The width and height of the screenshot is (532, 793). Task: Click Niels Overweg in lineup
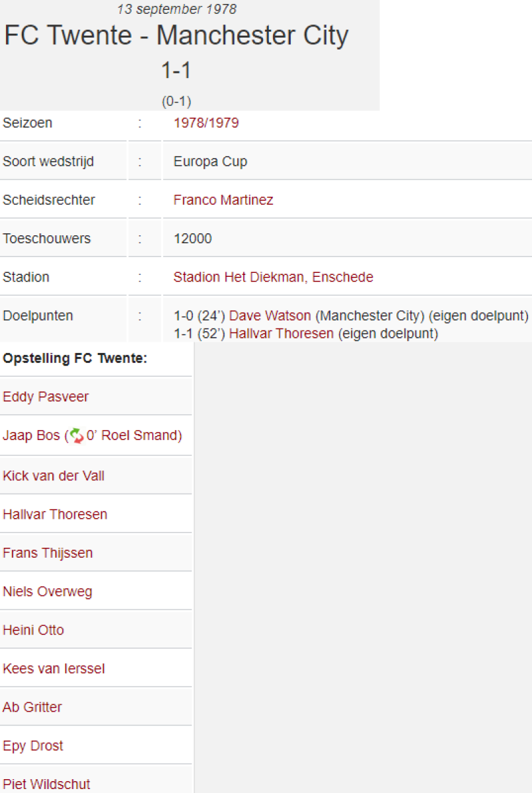tap(48, 591)
